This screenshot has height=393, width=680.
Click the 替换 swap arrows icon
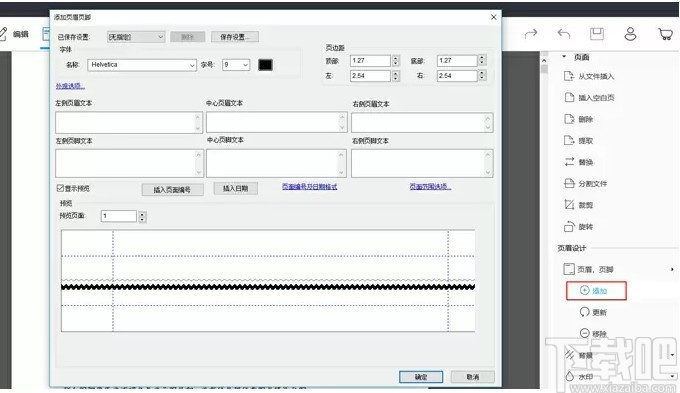tap(569, 162)
